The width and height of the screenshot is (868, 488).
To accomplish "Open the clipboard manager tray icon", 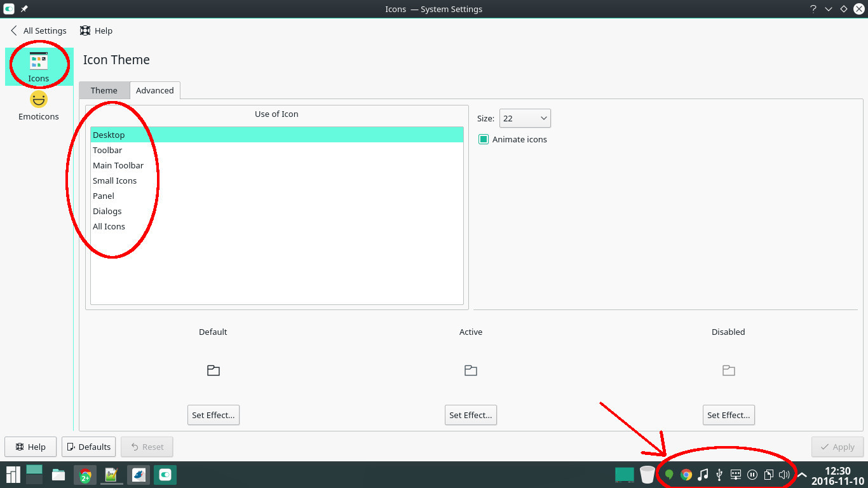I will pos(768,474).
